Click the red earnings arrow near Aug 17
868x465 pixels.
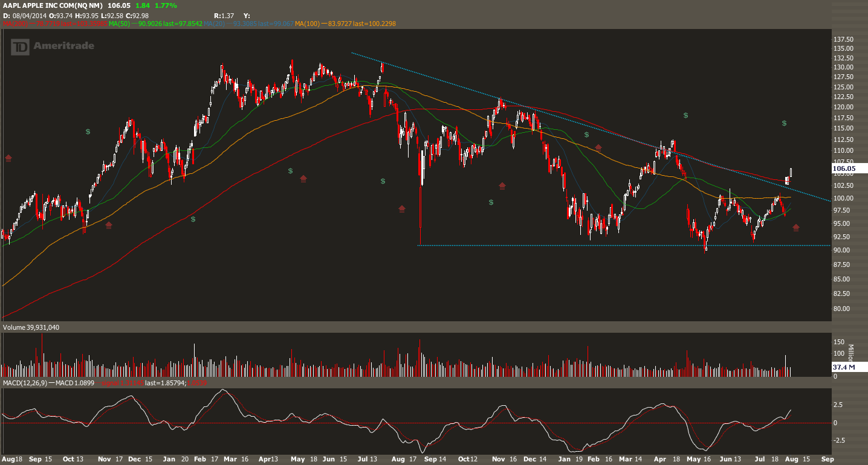tap(402, 209)
